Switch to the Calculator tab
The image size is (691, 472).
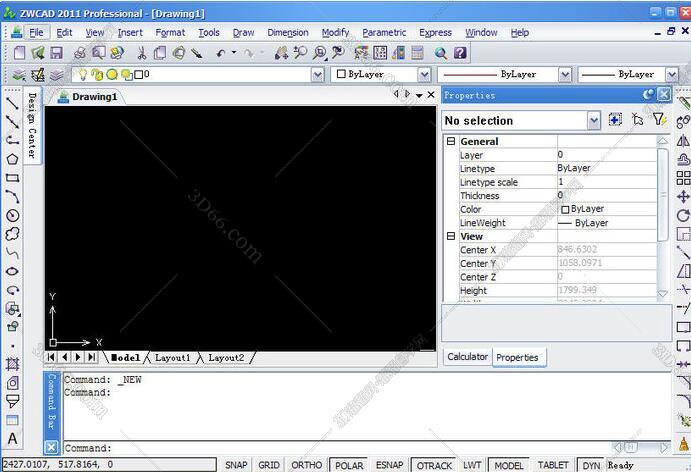[x=467, y=357]
